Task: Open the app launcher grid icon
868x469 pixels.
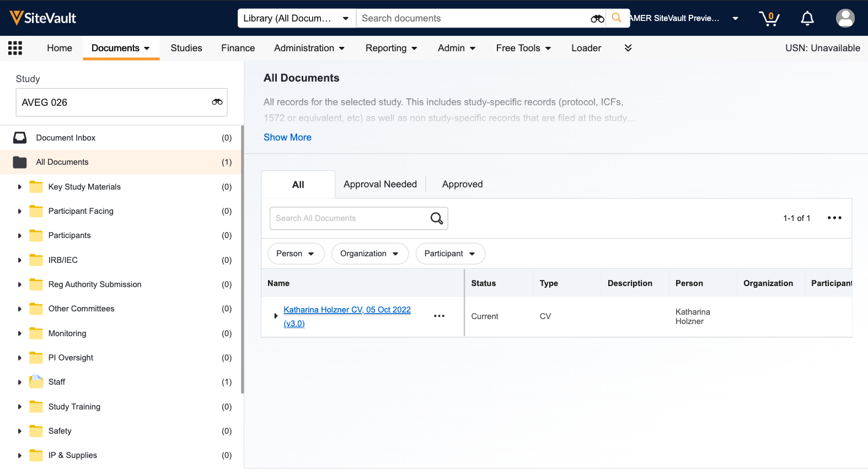Action: [x=15, y=48]
